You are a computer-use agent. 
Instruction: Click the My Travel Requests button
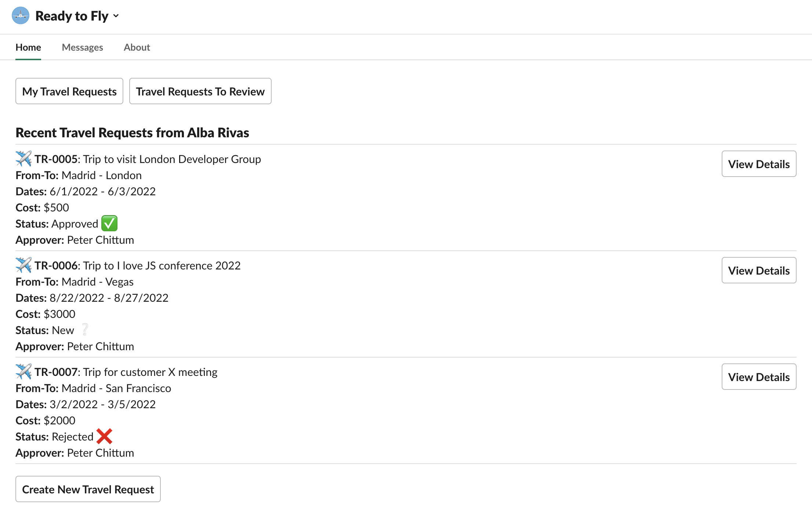click(x=69, y=91)
